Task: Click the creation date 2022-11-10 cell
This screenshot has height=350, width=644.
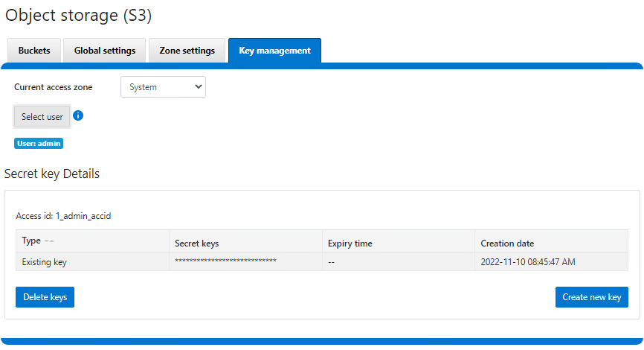Action: tap(528, 262)
